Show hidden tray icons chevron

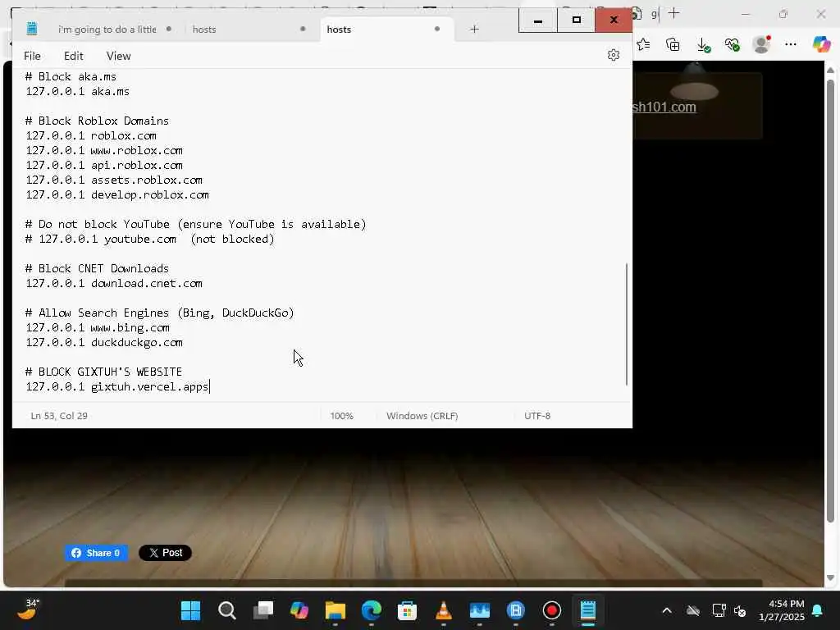coord(667,610)
